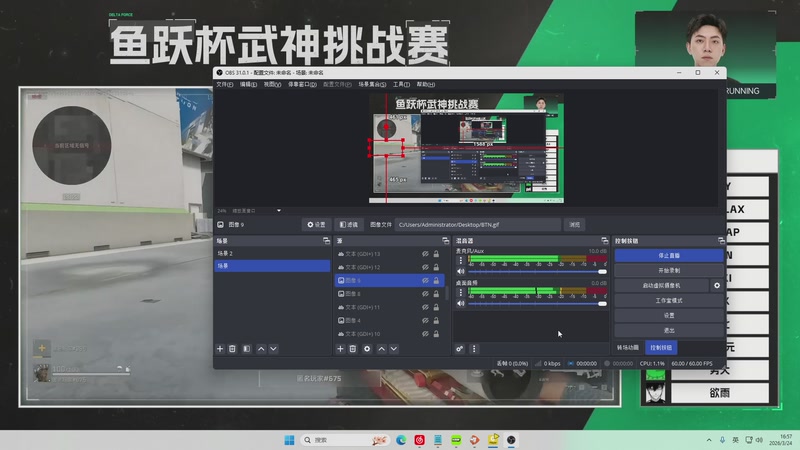
Task: Click Windows taskbar search box
Action: coord(345,440)
